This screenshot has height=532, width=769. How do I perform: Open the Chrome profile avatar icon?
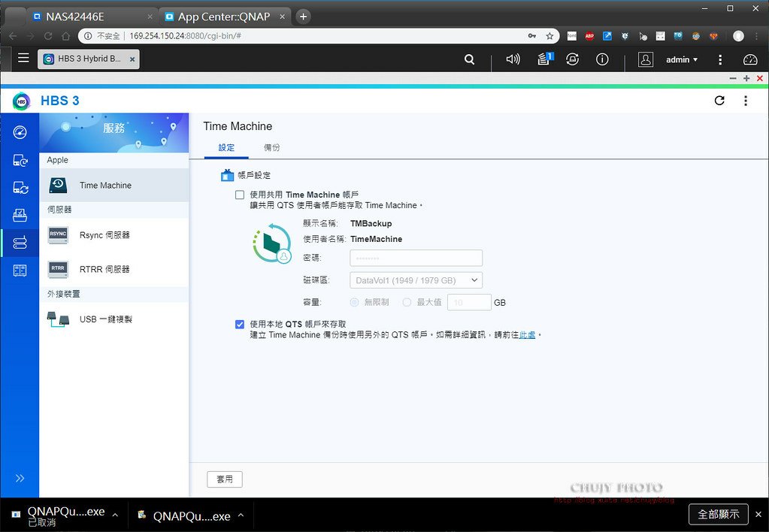tap(738, 36)
